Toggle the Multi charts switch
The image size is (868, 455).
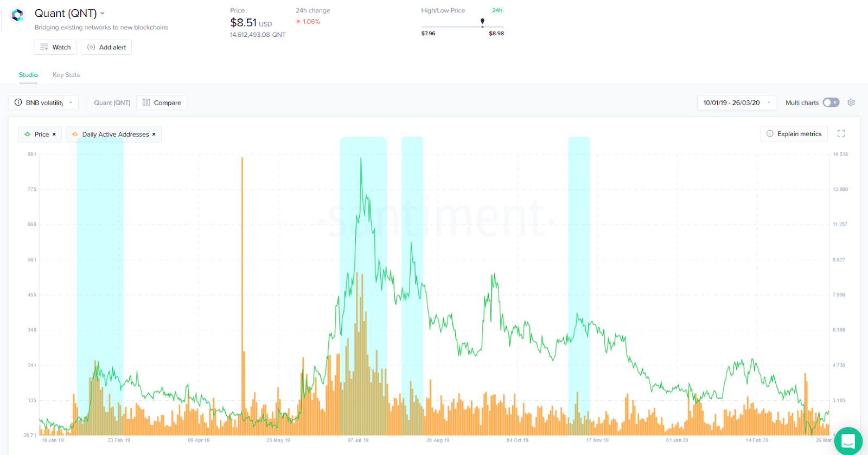(x=831, y=102)
